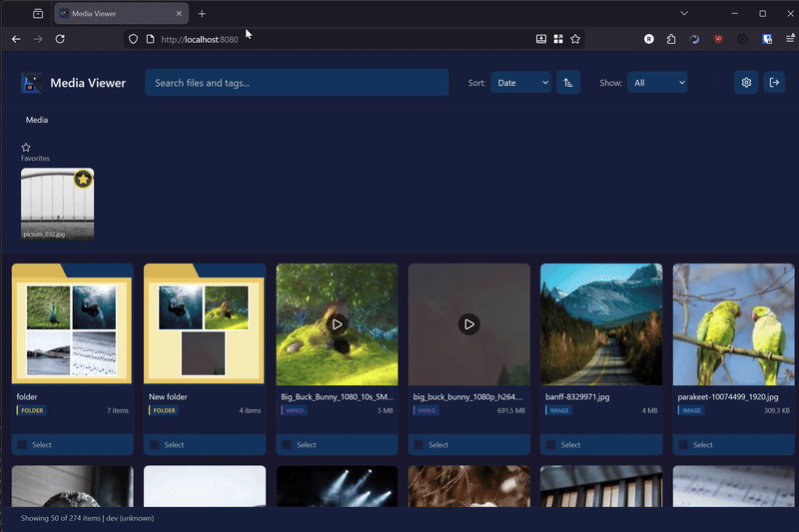This screenshot has height=532, width=799.
Task: Open the settings gear in Media Viewer
Action: click(x=746, y=83)
